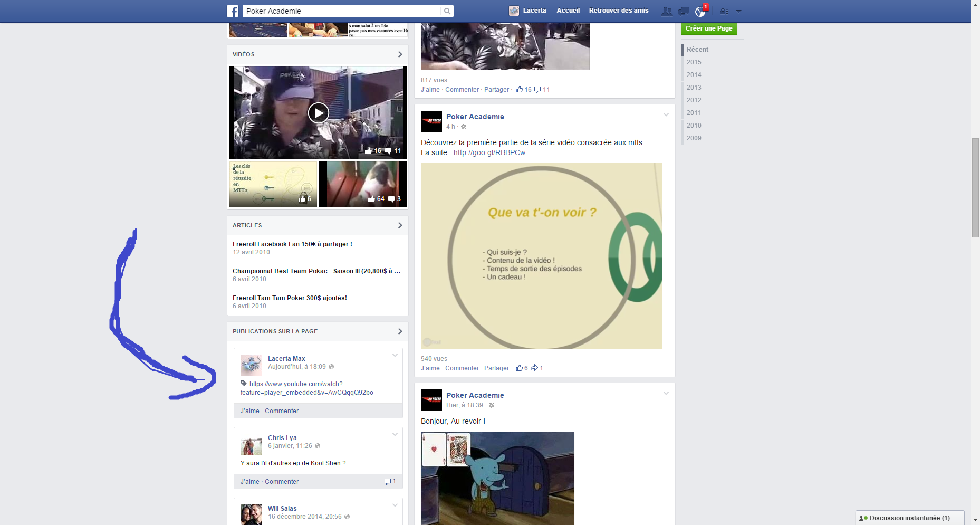Expand the VIDÉOS section chevron

pos(400,54)
